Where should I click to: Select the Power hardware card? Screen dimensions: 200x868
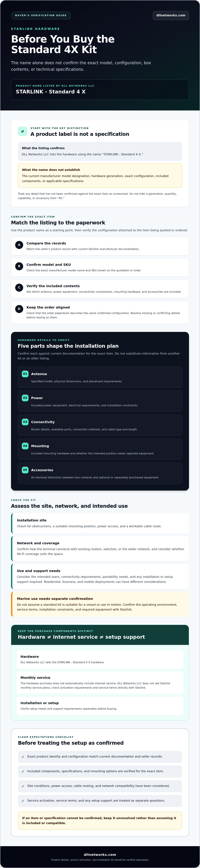click(x=100, y=401)
